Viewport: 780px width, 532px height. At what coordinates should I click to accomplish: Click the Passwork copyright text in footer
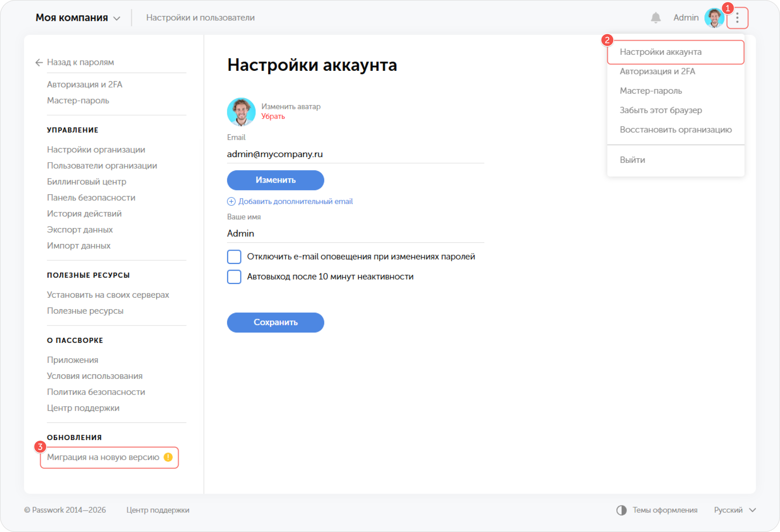point(65,510)
